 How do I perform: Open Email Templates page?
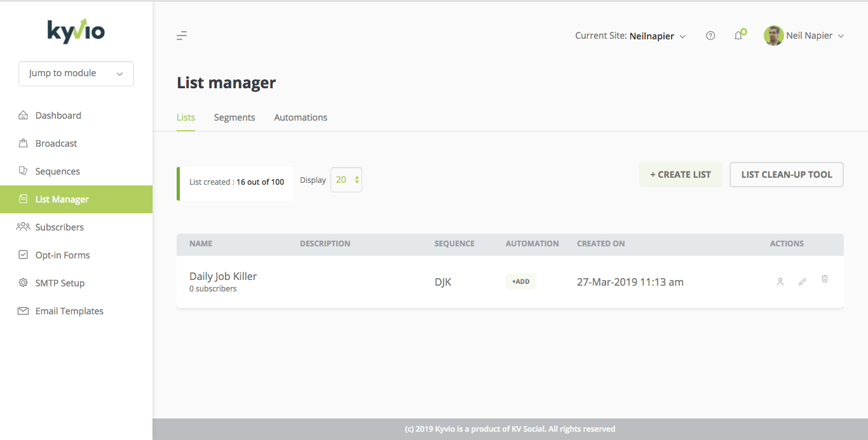coord(76,311)
